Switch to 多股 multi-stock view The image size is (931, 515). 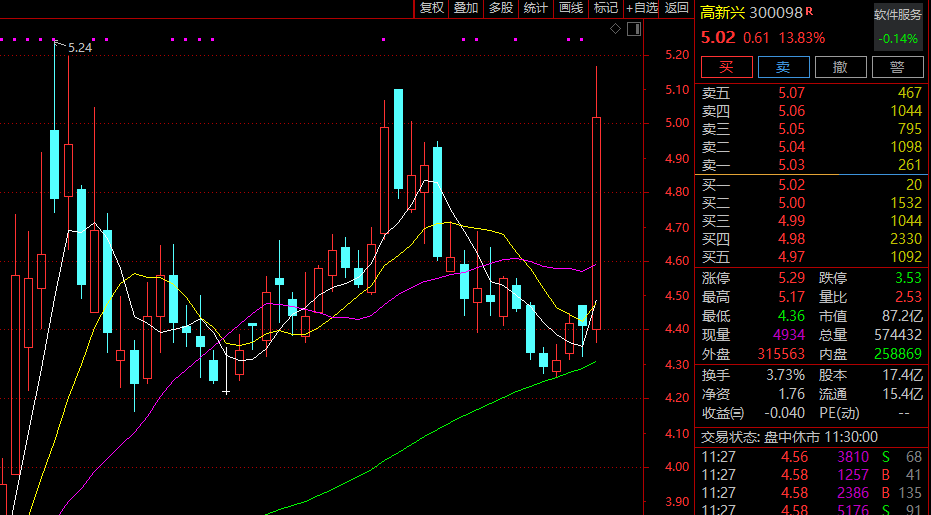pos(501,8)
